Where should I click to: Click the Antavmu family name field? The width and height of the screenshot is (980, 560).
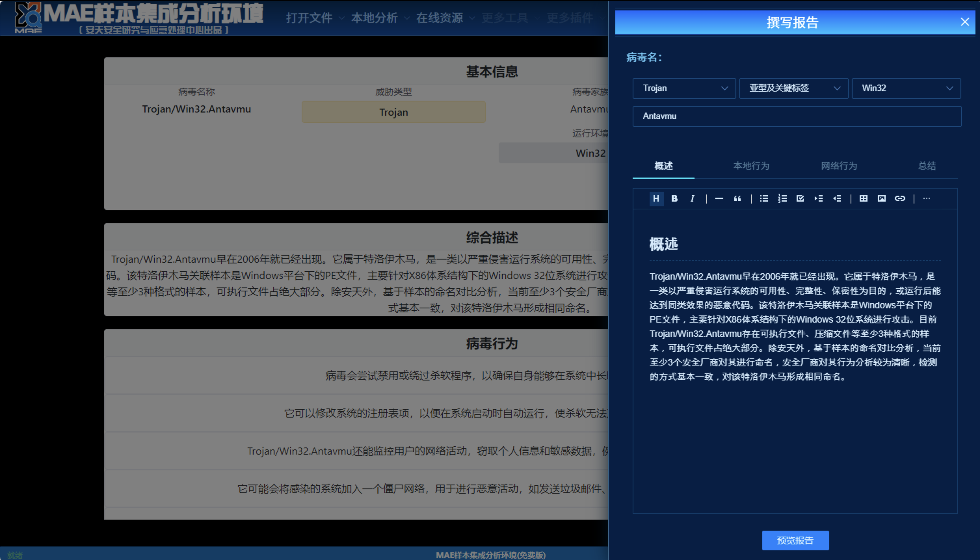797,116
